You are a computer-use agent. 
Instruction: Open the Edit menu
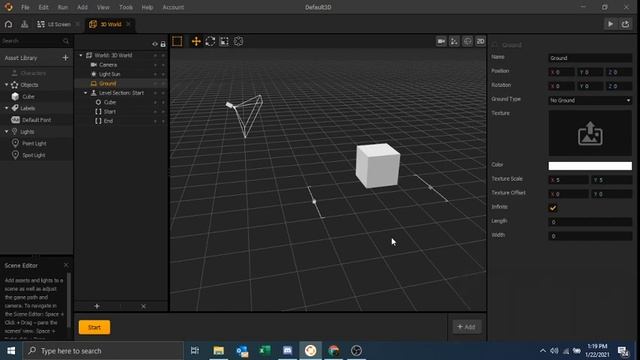coord(43,7)
